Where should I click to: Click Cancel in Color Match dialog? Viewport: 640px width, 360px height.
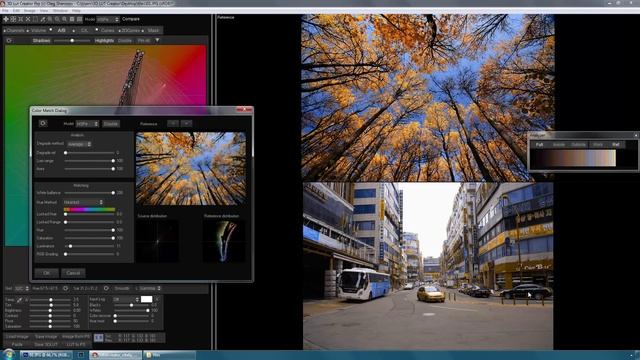click(x=73, y=273)
